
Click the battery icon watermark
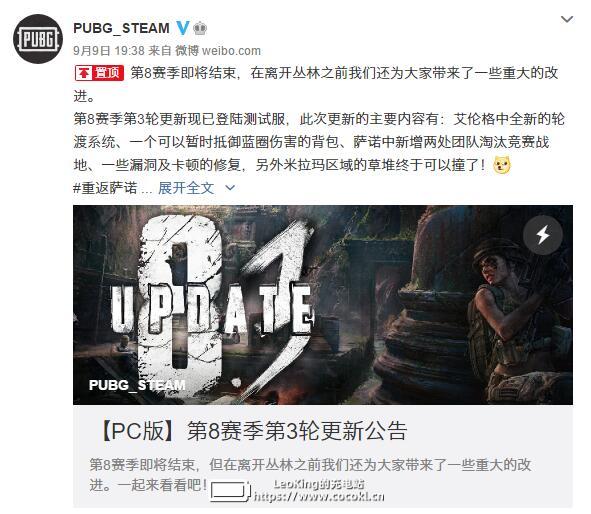[230, 491]
